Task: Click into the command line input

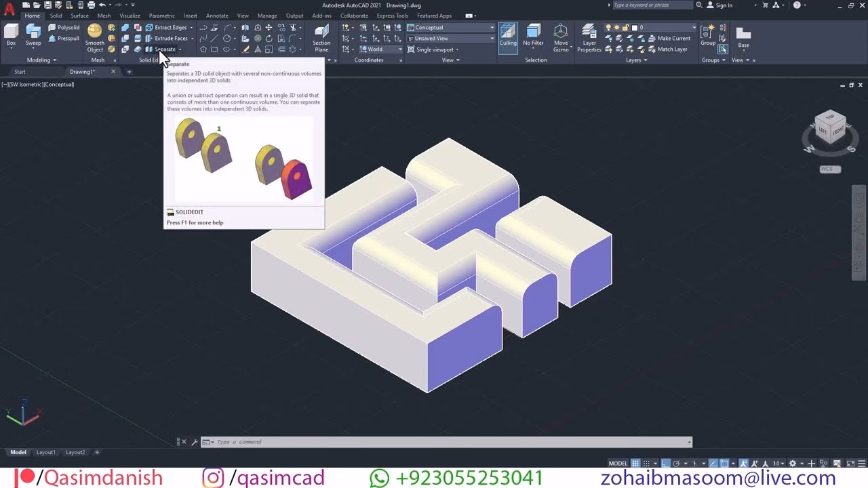Action: click(x=451, y=442)
